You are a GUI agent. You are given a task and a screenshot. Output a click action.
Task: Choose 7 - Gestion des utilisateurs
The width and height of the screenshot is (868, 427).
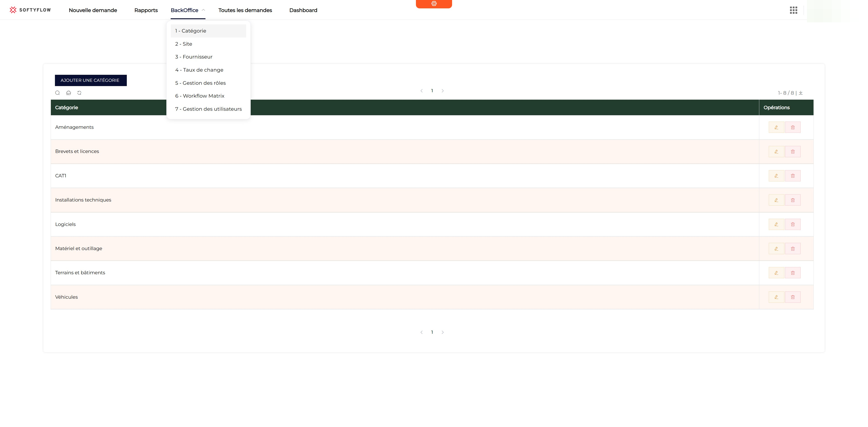(208, 109)
